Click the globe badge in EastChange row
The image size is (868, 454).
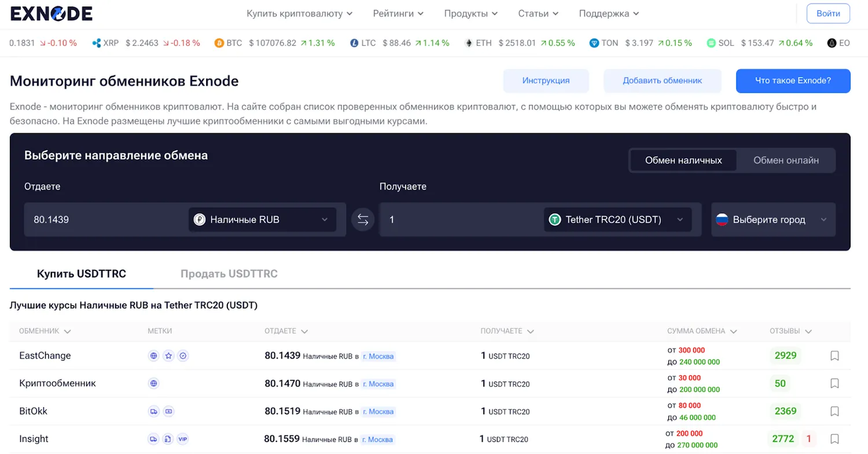point(154,356)
